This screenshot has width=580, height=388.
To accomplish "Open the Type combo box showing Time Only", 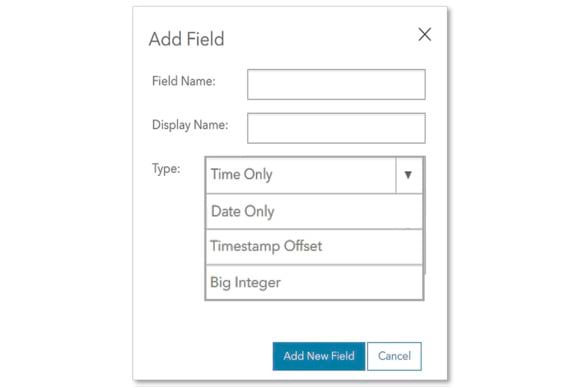I will pyautogui.click(x=314, y=175).
